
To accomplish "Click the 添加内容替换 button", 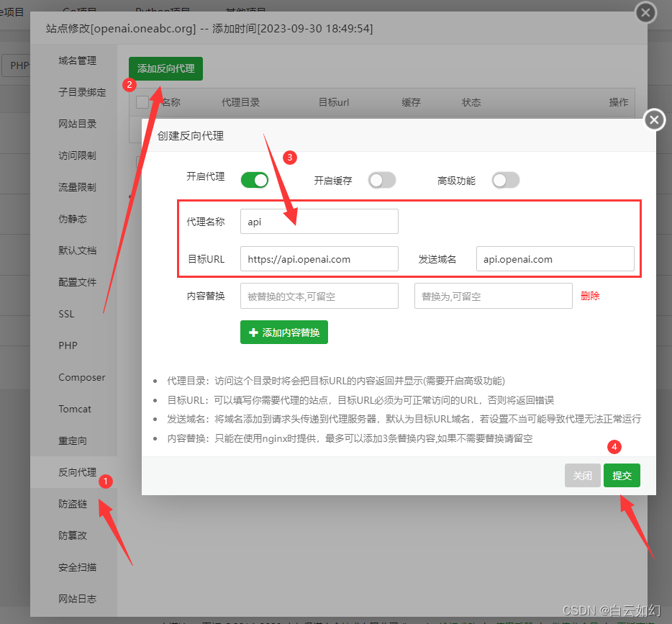I will pyautogui.click(x=283, y=333).
